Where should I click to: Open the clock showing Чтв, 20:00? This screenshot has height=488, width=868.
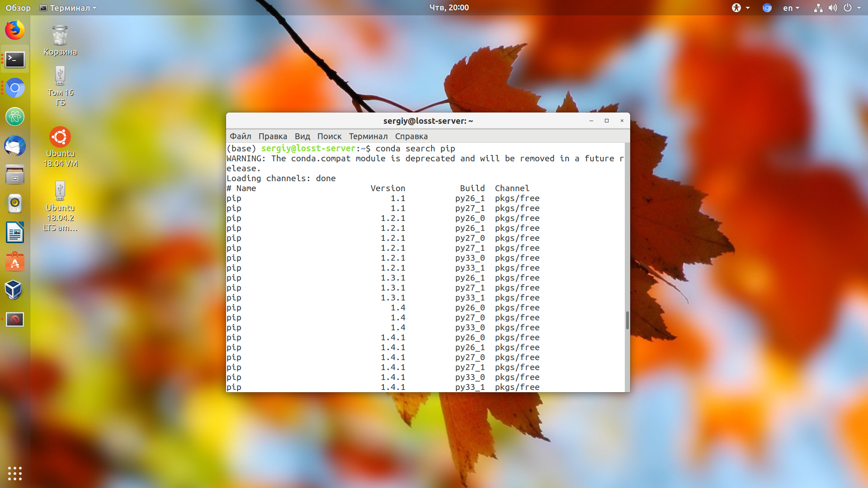click(449, 8)
